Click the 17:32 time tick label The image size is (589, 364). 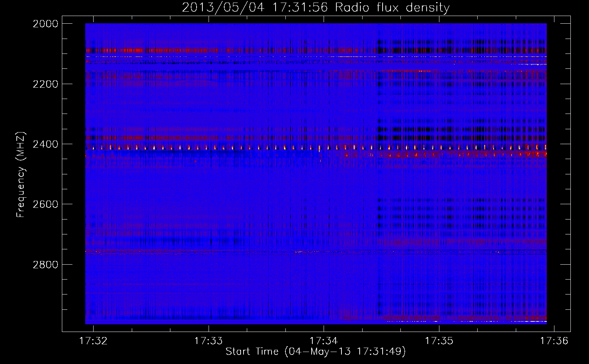(94, 341)
